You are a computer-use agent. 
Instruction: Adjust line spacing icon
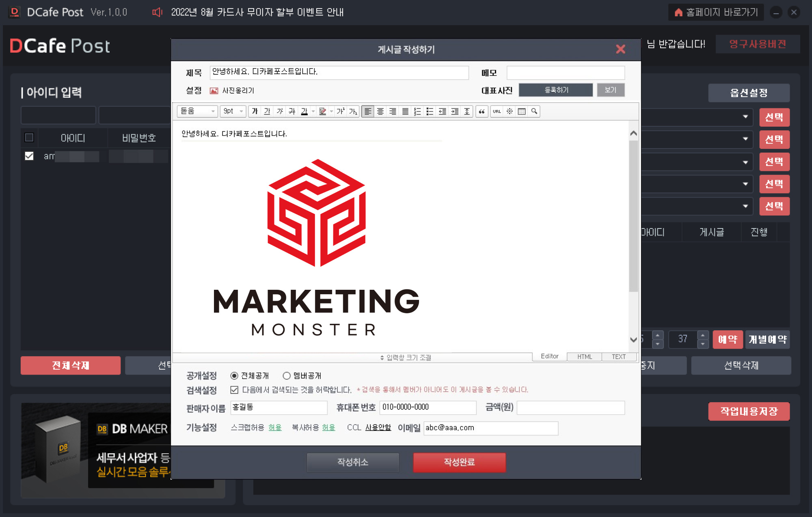pos(467,111)
